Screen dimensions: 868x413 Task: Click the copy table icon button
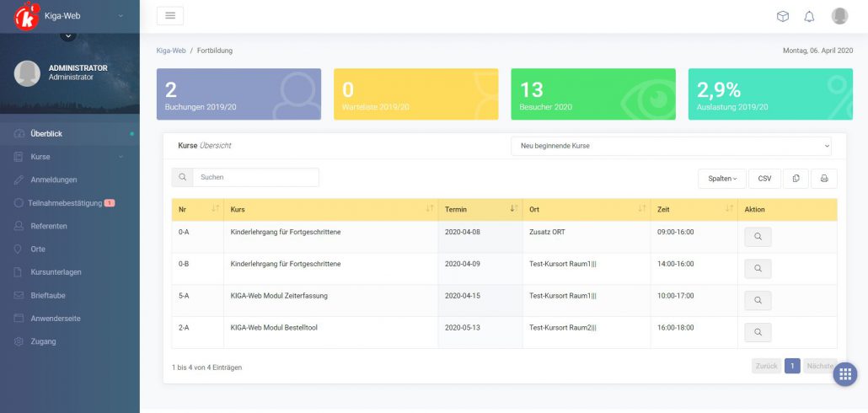[796, 179]
